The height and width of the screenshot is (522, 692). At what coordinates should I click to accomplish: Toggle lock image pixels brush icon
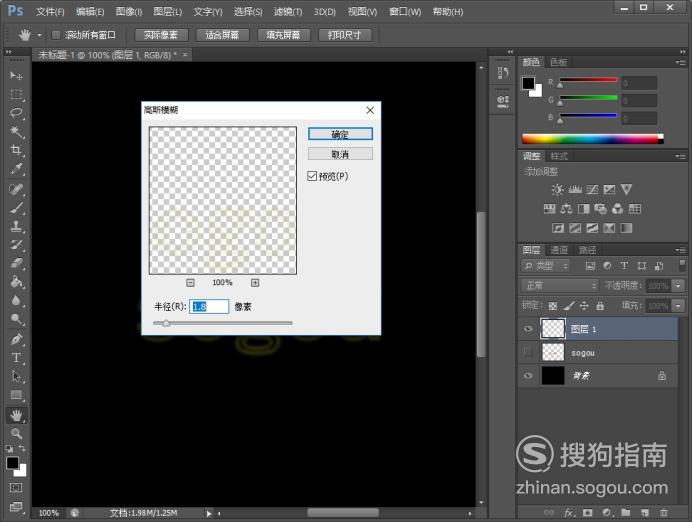pyautogui.click(x=569, y=305)
